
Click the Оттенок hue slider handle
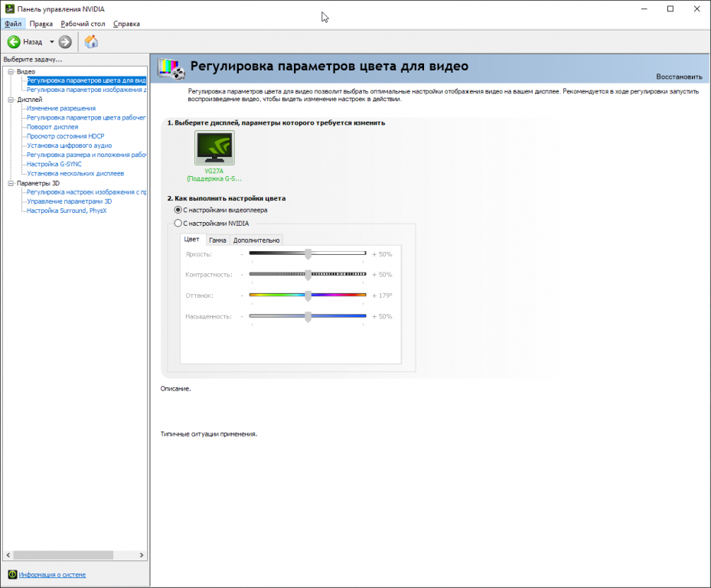tap(308, 296)
